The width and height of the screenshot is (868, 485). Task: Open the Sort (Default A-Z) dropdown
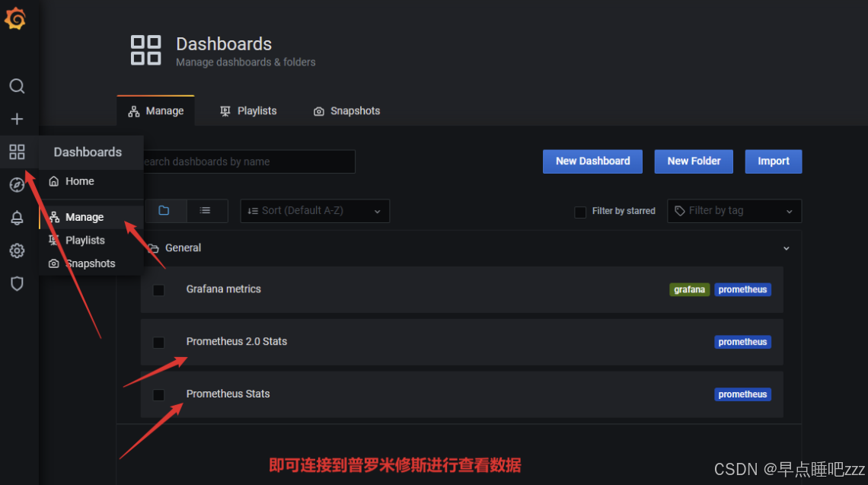(x=315, y=211)
